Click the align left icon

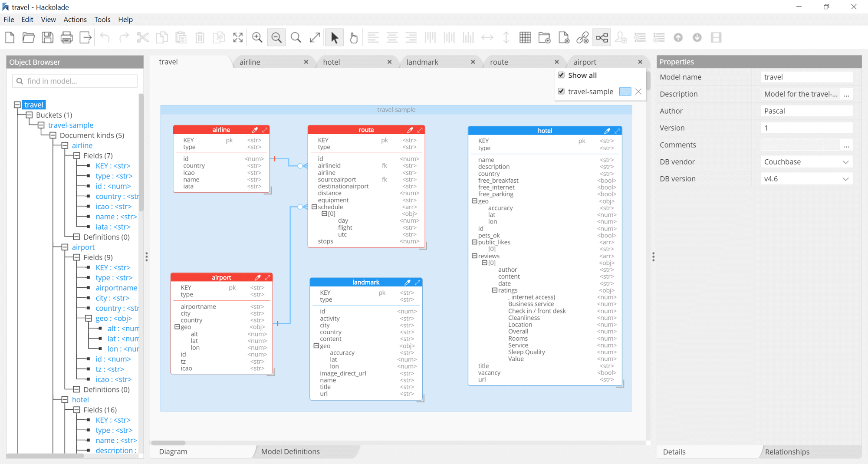click(373, 38)
